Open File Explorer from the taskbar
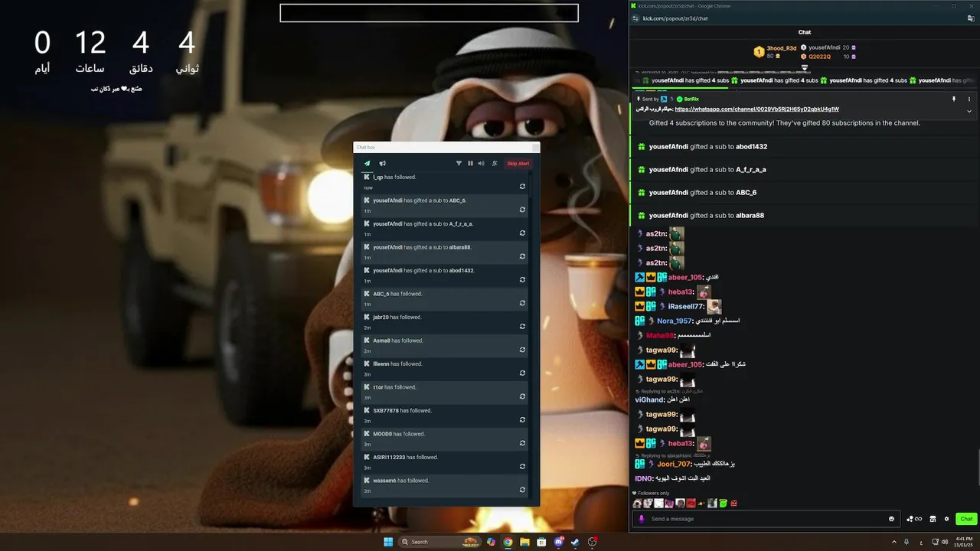Screen dimensions: 980x551 [524, 542]
